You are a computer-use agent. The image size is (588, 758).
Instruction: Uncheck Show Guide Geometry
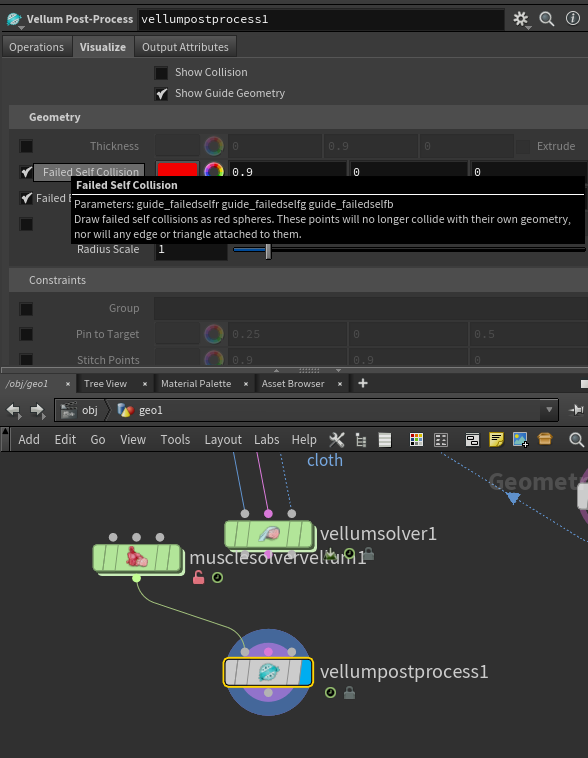161,94
